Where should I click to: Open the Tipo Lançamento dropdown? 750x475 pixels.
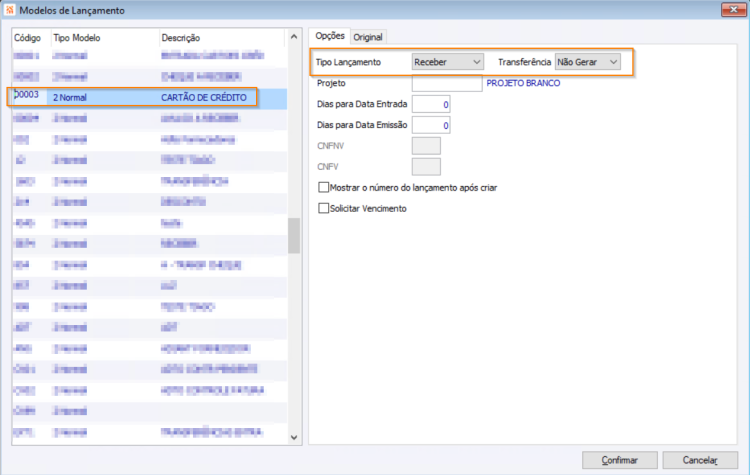[448, 62]
